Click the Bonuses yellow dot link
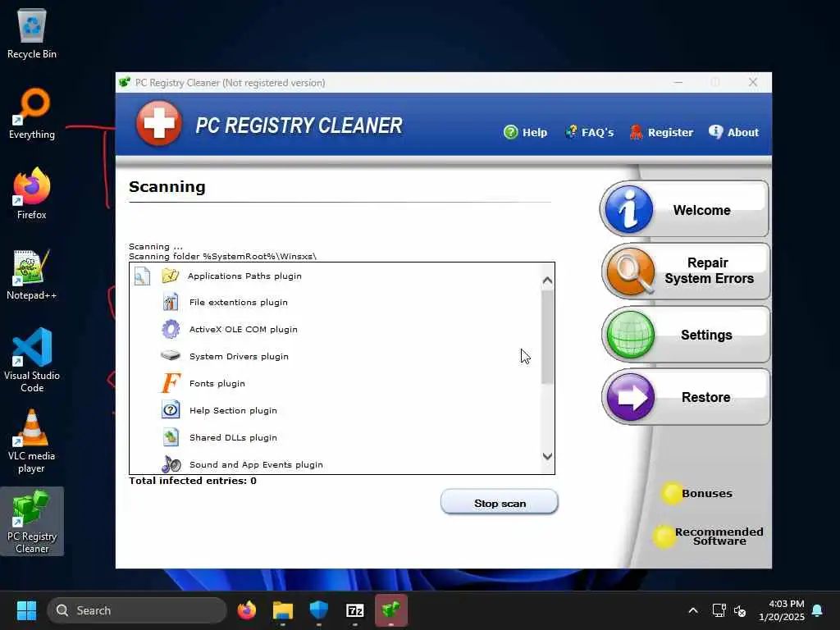 [697, 493]
